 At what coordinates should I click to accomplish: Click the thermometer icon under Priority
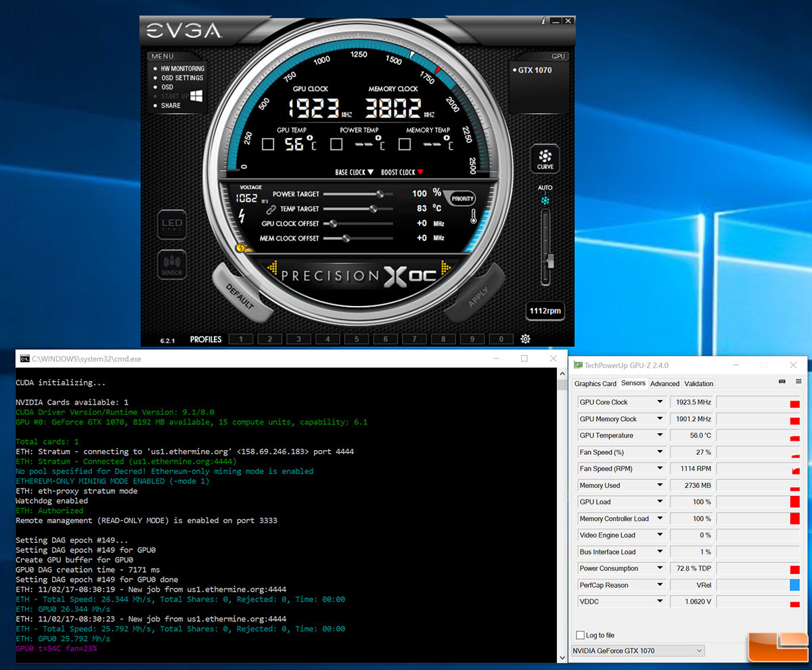click(x=474, y=217)
